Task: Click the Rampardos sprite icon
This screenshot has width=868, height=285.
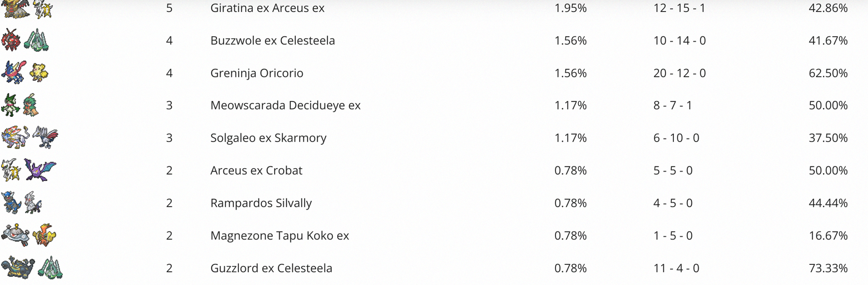Action: pyautogui.click(x=12, y=203)
